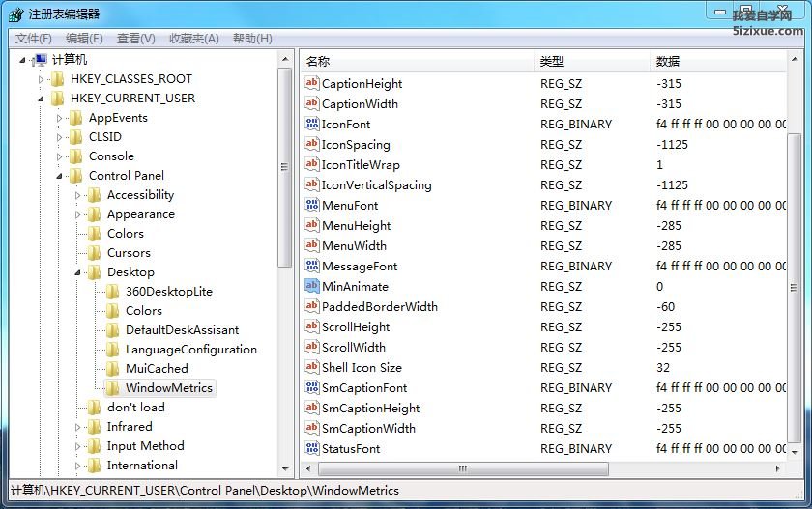Select the Colors key under Desktop
The width and height of the screenshot is (812, 509).
tap(144, 311)
